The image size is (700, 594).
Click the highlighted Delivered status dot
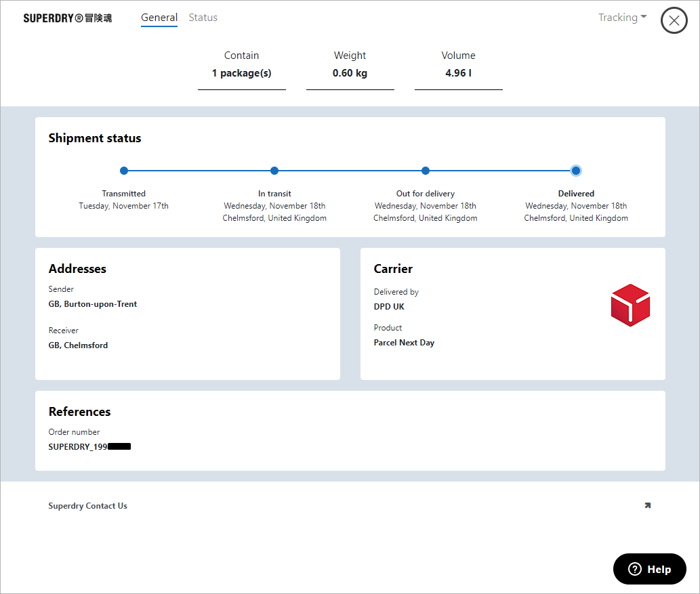(x=576, y=171)
